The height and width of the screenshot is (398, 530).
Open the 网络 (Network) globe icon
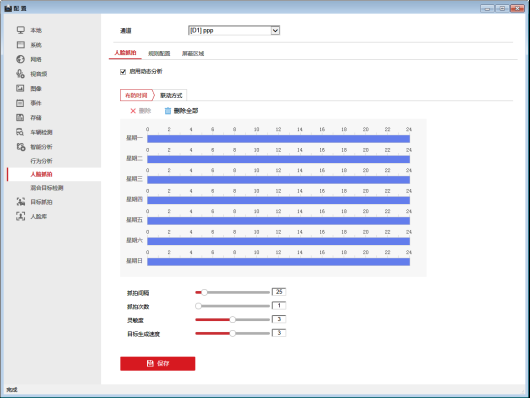tap(21, 59)
